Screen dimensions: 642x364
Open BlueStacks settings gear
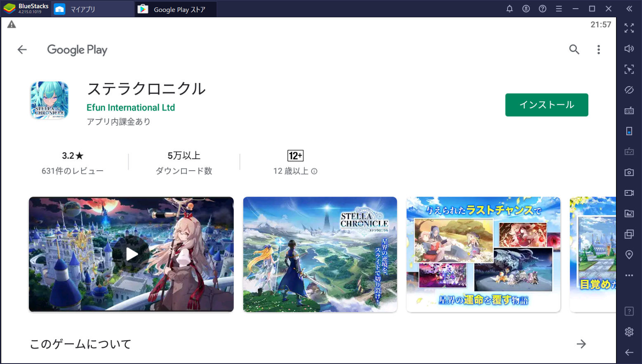[x=629, y=332]
